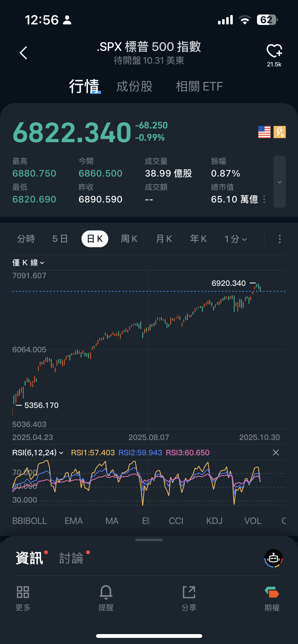The width and height of the screenshot is (298, 644).
Task: Select the 日K chart period
Action: point(95,239)
